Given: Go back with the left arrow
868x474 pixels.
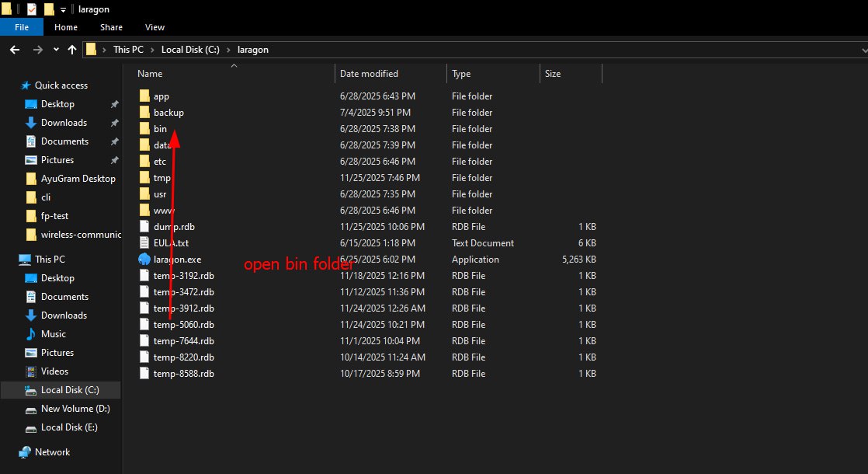Looking at the screenshot, I should pos(15,50).
